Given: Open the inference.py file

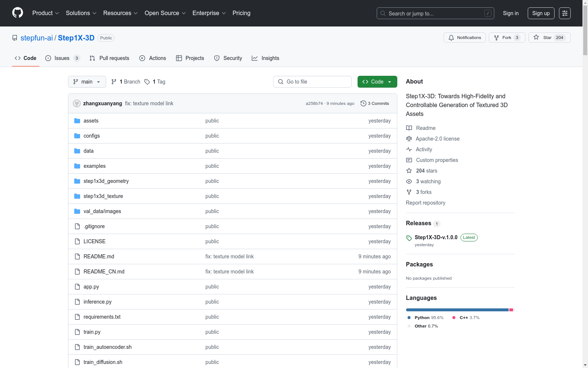Looking at the screenshot, I should 97,302.
